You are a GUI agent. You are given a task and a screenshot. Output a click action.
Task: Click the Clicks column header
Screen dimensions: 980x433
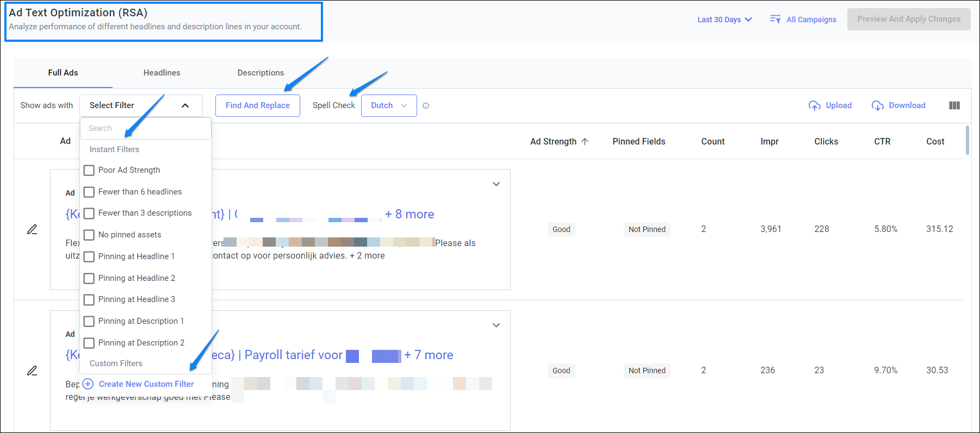826,141
